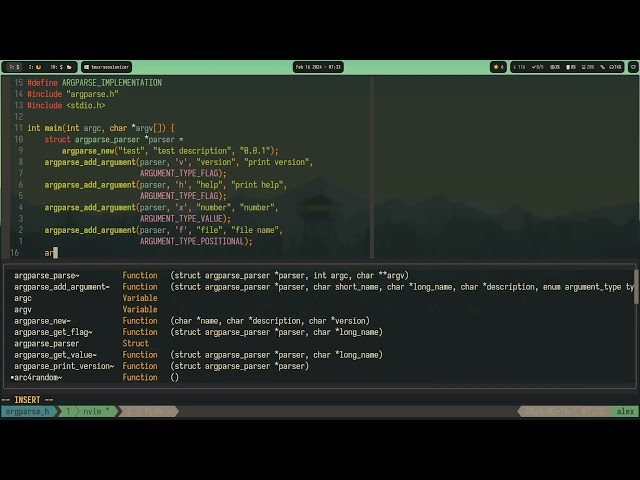640x480 pixels.
Task: Place cursor in empty right editor pane
Action: pos(506,167)
